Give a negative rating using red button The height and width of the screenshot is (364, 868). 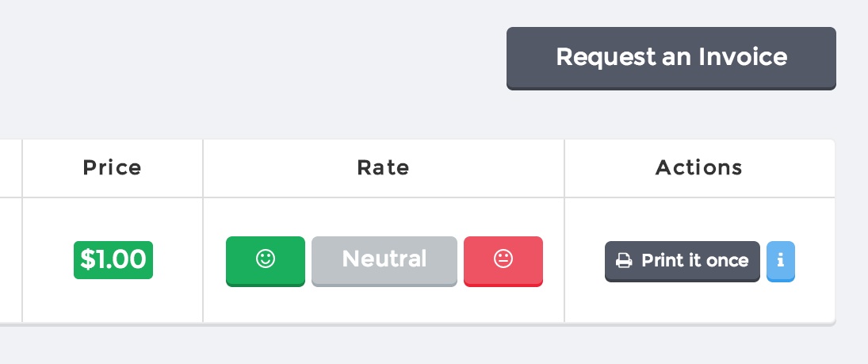point(503,260)
